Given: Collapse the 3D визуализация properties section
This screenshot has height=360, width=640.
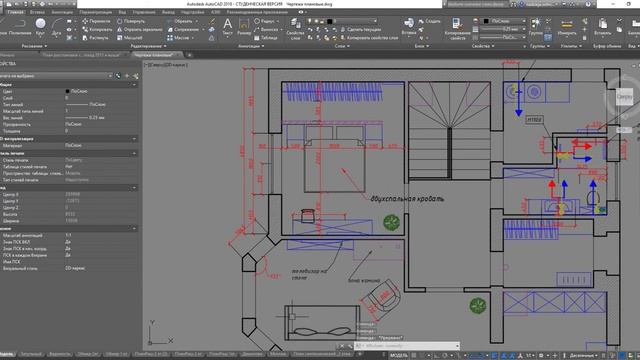Looking at the screenshot, I should 134,139.
